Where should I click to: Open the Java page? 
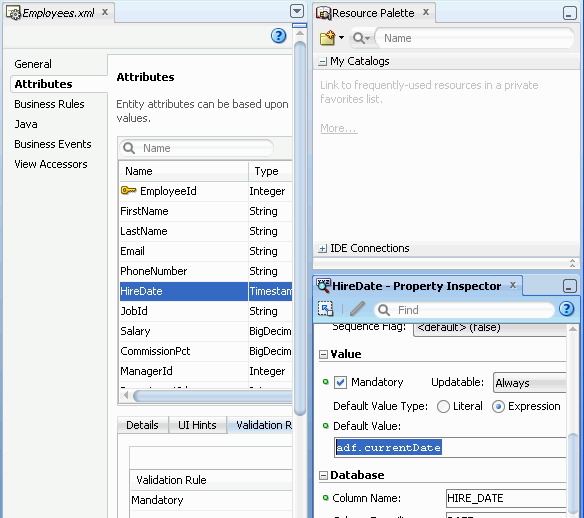pos(26,124)
